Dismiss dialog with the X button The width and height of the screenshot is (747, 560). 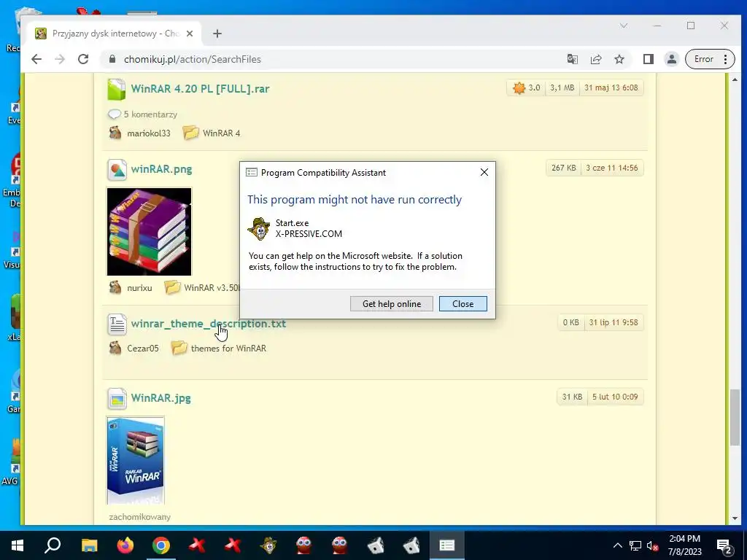[x=484, y=172]
